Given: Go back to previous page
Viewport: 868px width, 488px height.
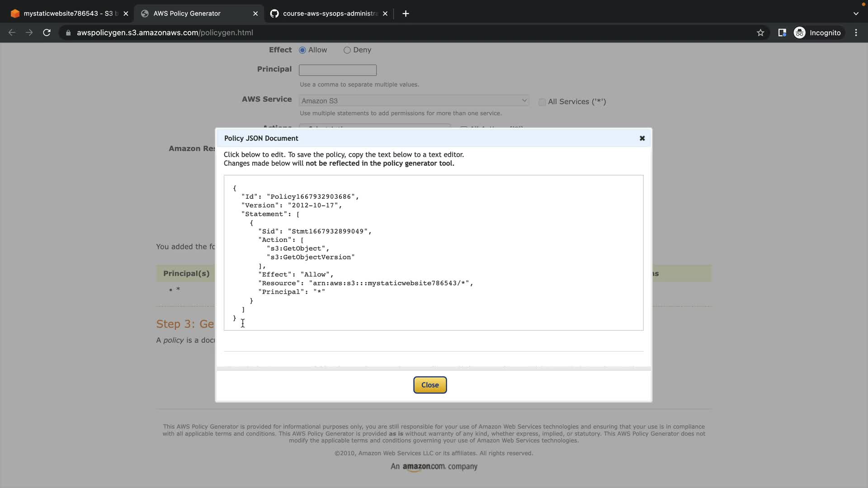Looking at the screenshot, I should coord(12,33).
